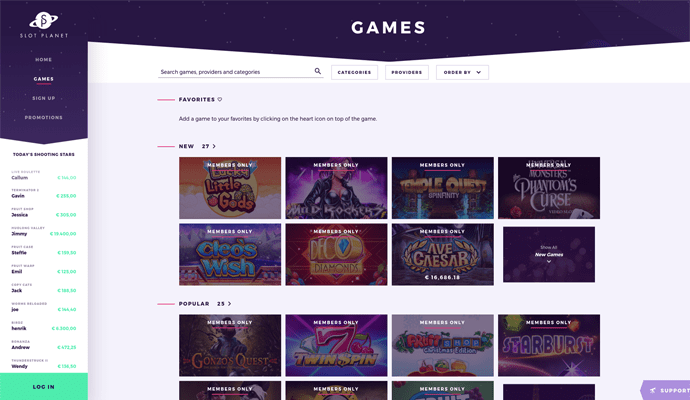Open Show All New Games tile
Image resolution: width=690 pixels, height=400 pixels.
549,254
